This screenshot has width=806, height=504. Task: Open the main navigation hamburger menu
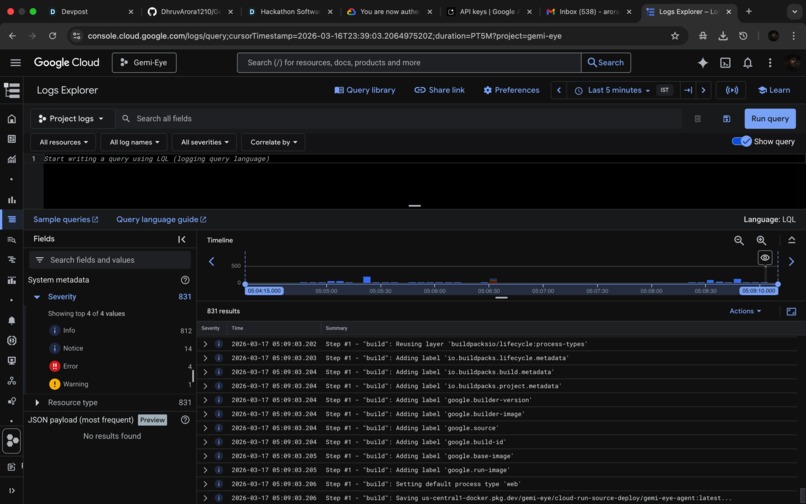click(x=15, y=62)
